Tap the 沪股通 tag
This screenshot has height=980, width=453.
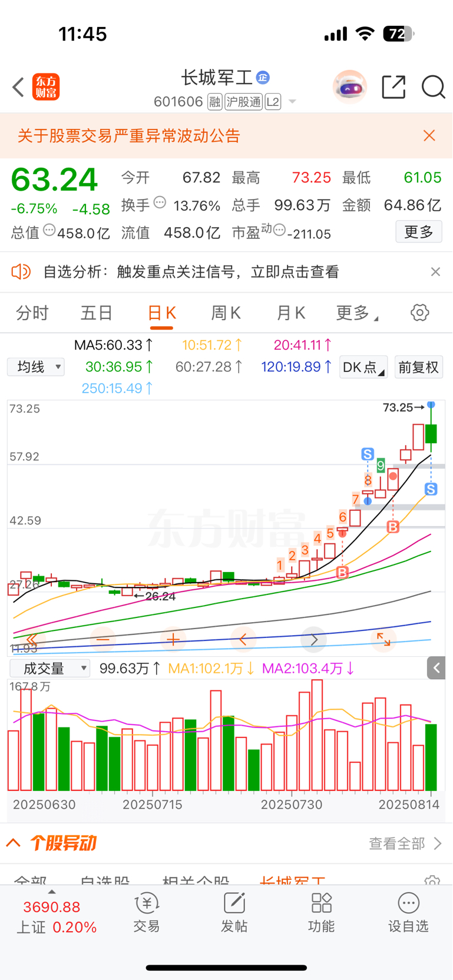(243, 102)
